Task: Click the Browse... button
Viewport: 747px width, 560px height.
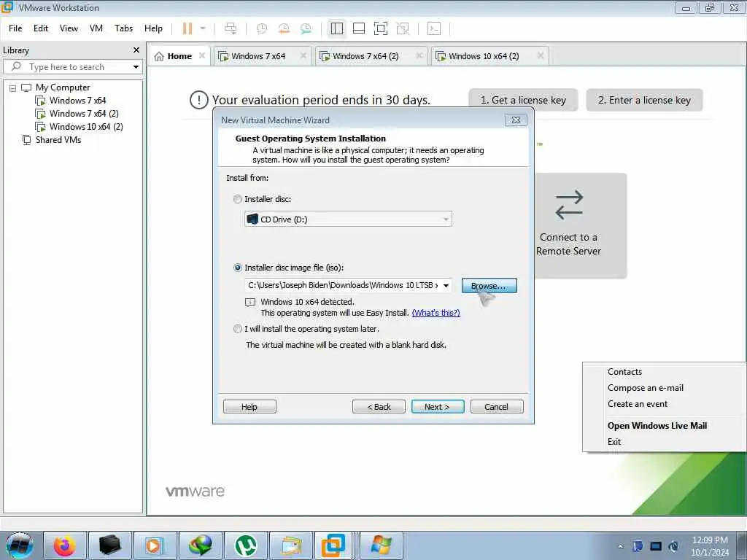Action: tap(489, 286)
